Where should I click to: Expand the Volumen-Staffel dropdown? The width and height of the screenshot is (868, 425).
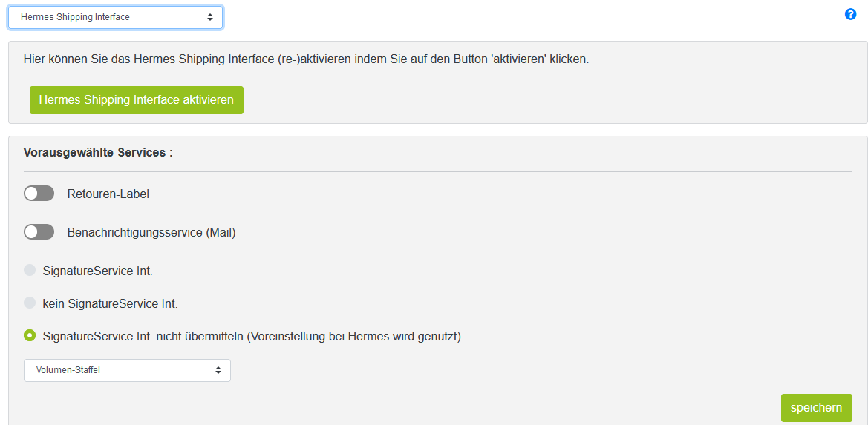click(127, 370)
